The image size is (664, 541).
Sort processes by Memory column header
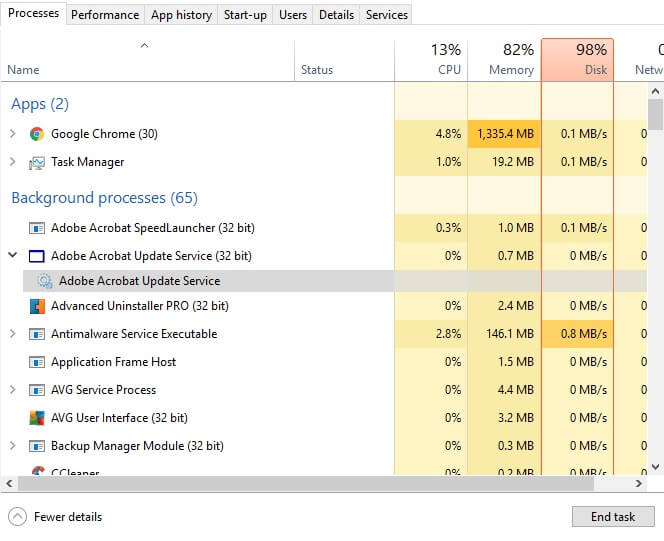(x=504, y=60)
